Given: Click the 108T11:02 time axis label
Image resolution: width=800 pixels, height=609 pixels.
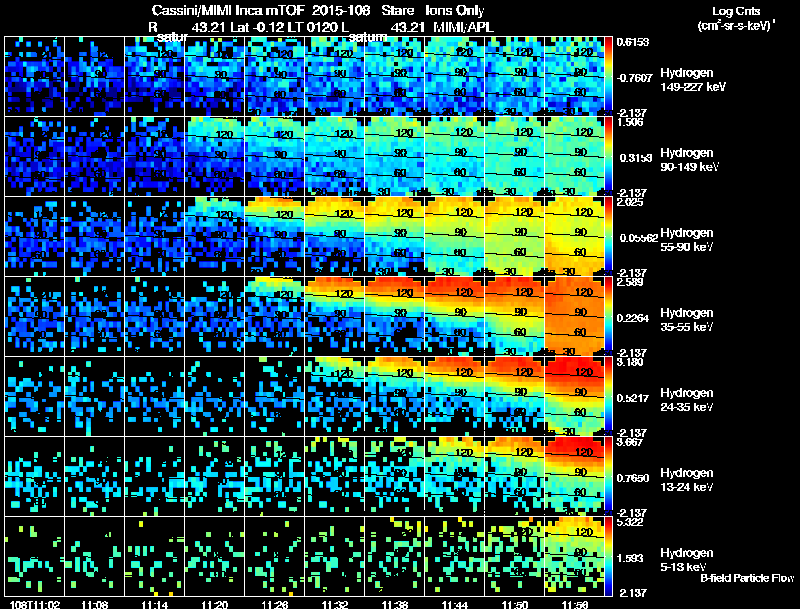Looking at the screenshot, I should coord(35,604).
